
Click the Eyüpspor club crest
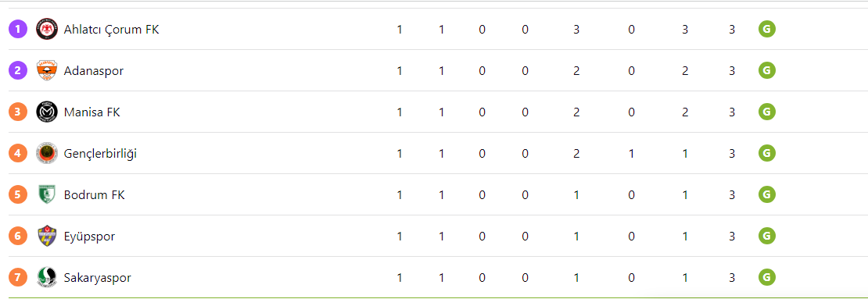pyautogui.click(x=46, y=236)
